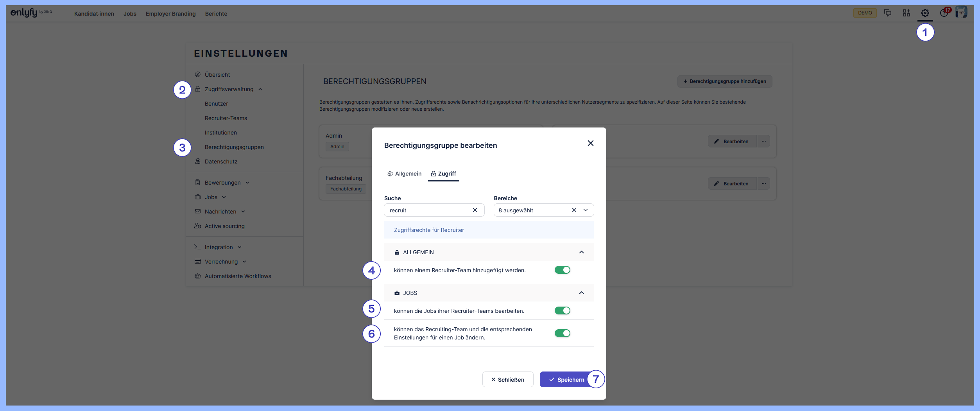
Task: Click the Speichern button
Action: [x=566, y=379]
